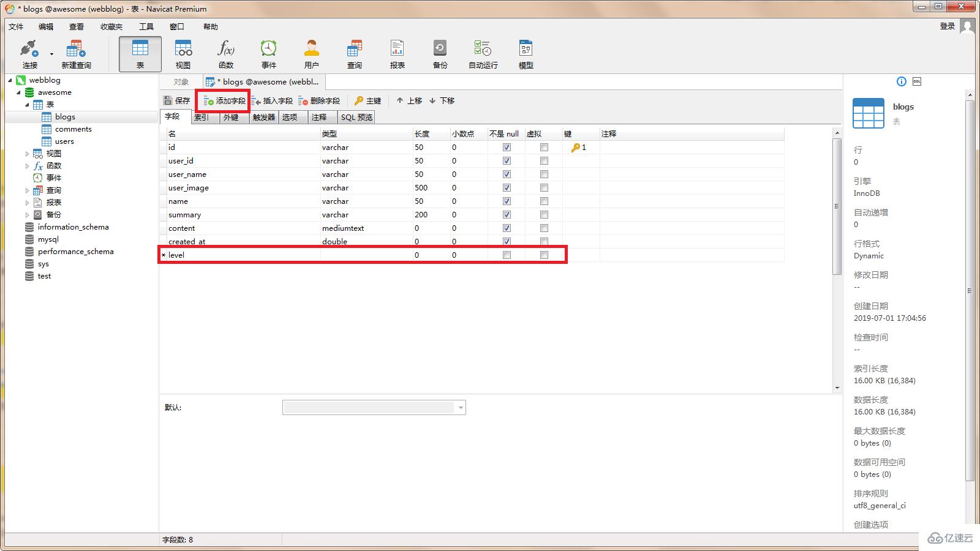980x551 pixels.
Task: Toggle 虚拟 checkbox for name row
Action: 544,201
